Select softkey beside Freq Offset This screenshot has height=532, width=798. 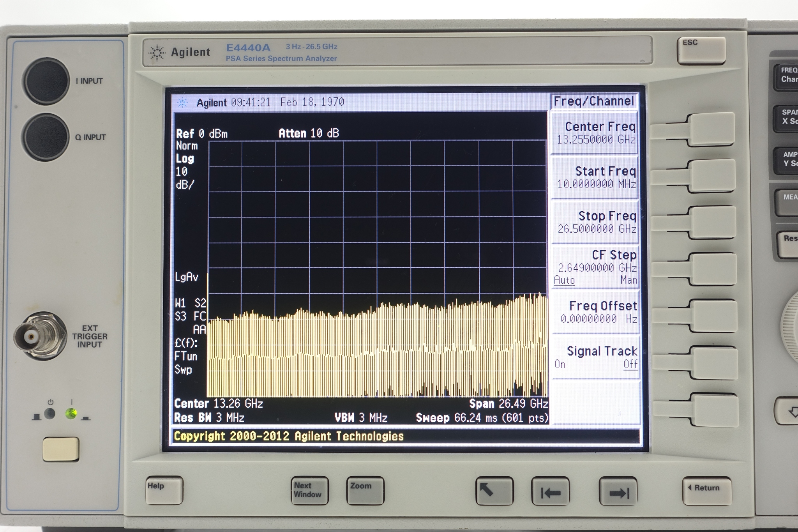[713, 316]
